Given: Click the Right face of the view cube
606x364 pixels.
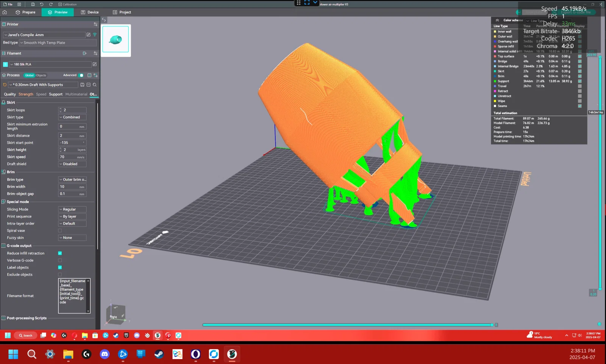Looking at the screenshot, I should click(114, 316).
